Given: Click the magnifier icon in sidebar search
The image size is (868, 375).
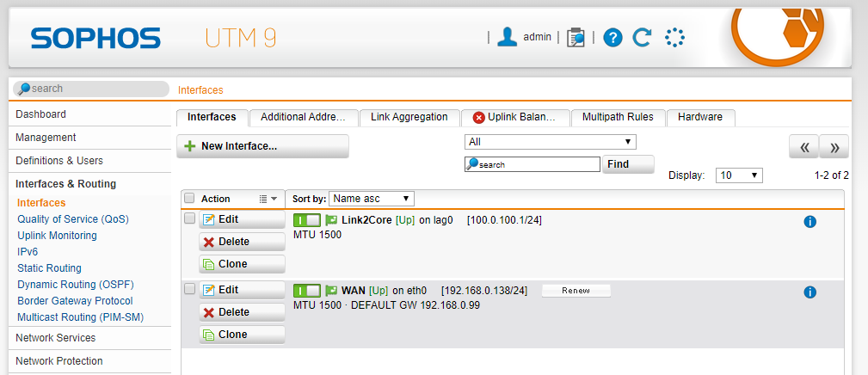Looking at the screenshot, I should point(24,89).
